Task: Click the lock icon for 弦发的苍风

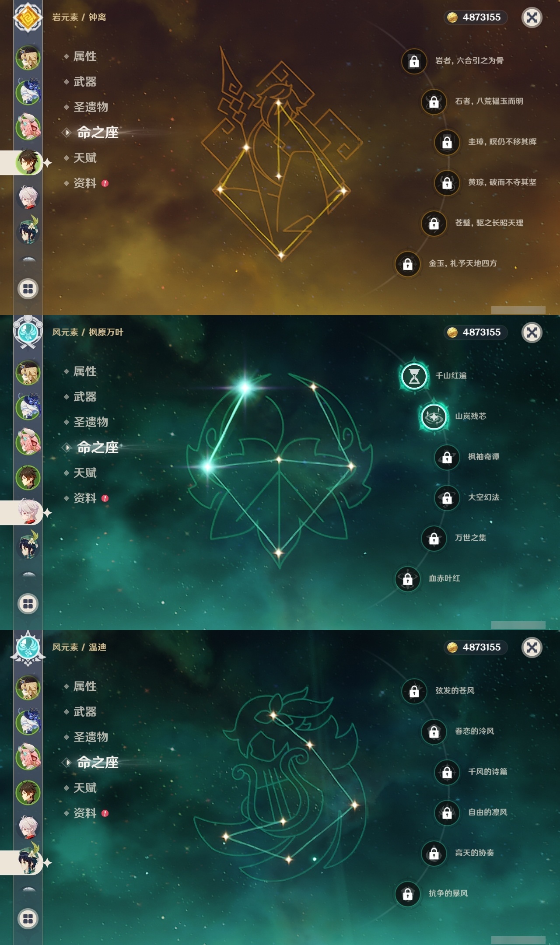Action: pos(414,691)
